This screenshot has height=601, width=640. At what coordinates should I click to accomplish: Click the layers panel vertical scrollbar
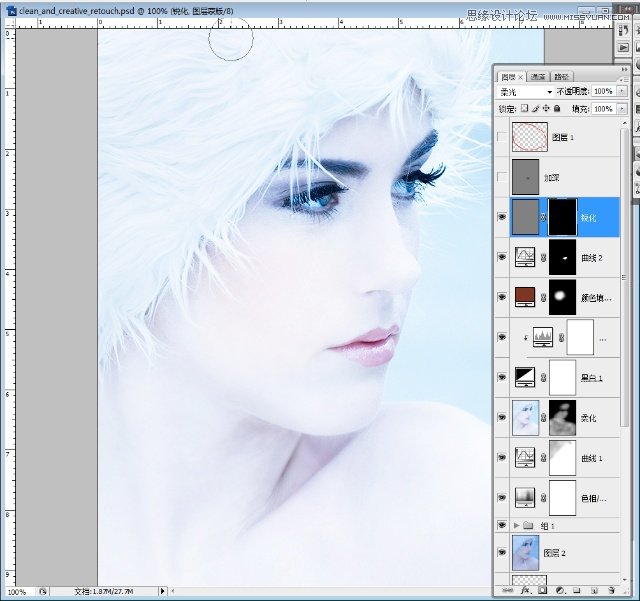[x=624, y=278]
